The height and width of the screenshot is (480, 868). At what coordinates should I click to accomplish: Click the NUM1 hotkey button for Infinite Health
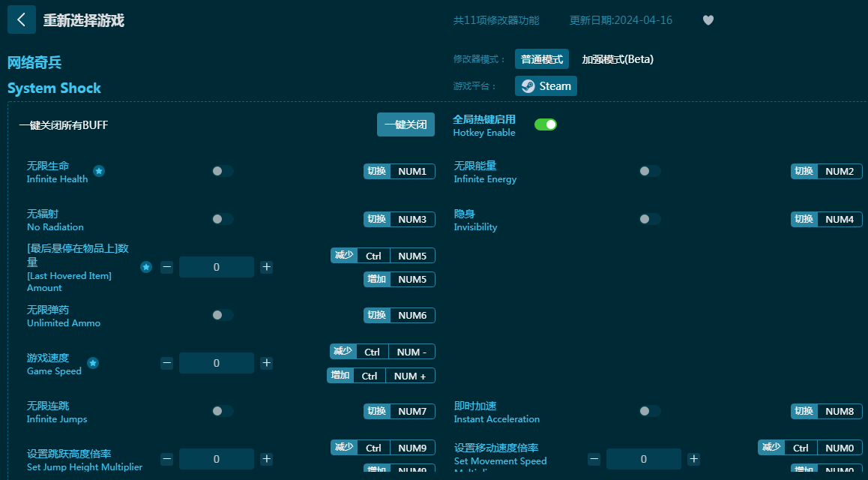click(x=399, y=172)
